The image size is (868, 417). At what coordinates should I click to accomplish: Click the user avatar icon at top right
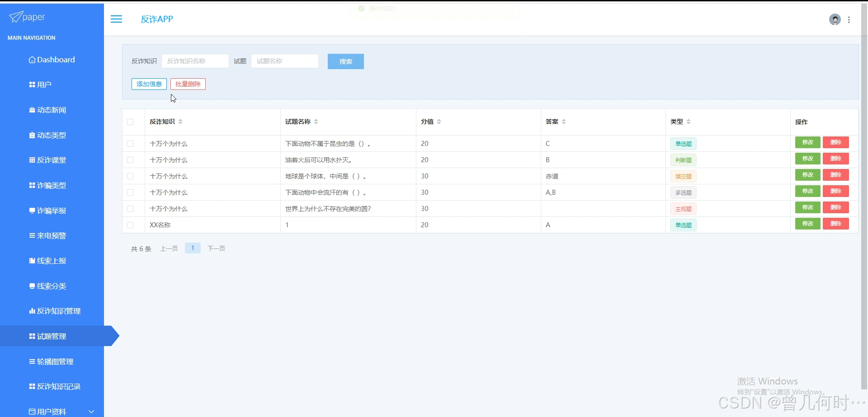pos(834,19)
